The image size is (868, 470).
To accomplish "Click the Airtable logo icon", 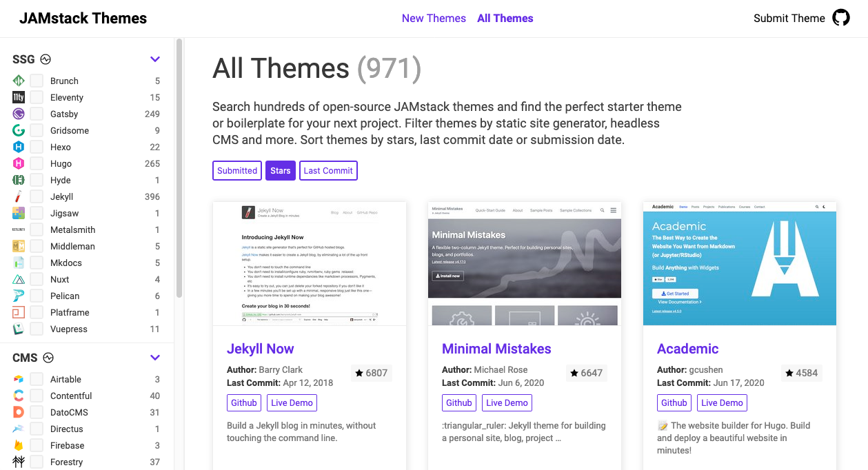I will tap(19, 379).
